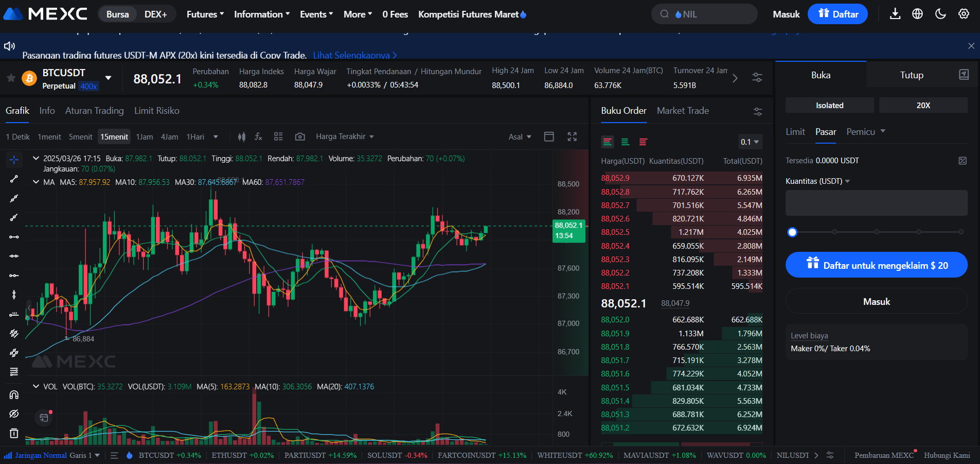
Task: Expand the BTCUSDT pair selector arrow
Action: [x=109, y=77]
